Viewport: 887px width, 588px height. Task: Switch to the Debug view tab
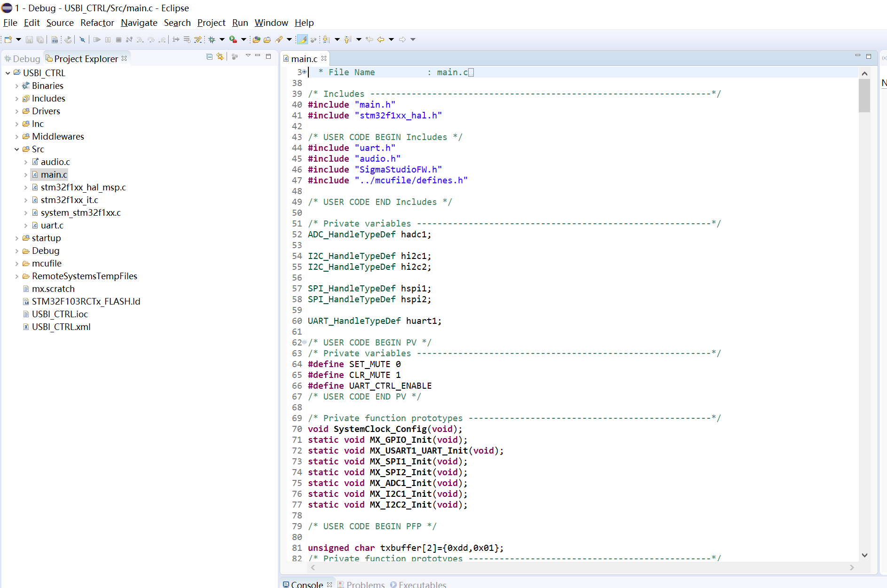(x=23, y=59)
